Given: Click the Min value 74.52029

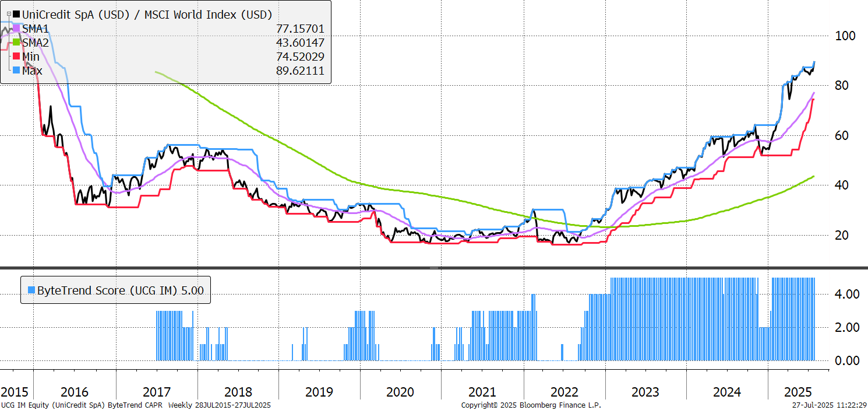Looking at the screenshot, I should coord(301,57).
